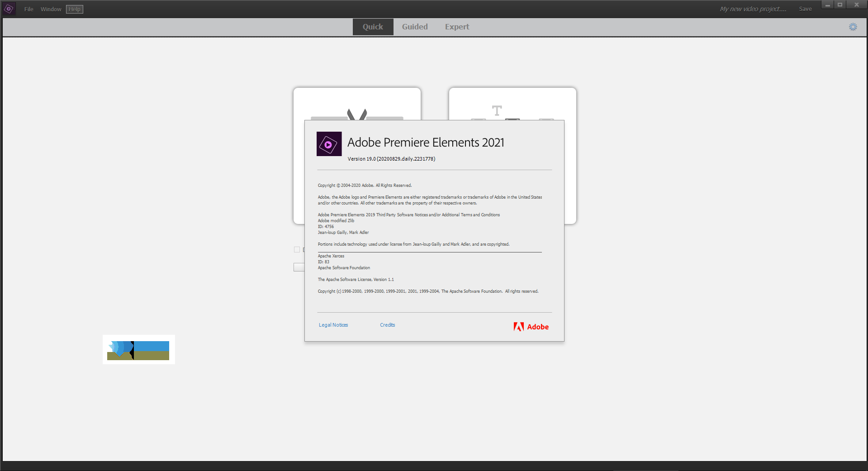Click the 'Apache Xerces' notice text
Viewport: 868px width, 471px height.
[331, 256]
